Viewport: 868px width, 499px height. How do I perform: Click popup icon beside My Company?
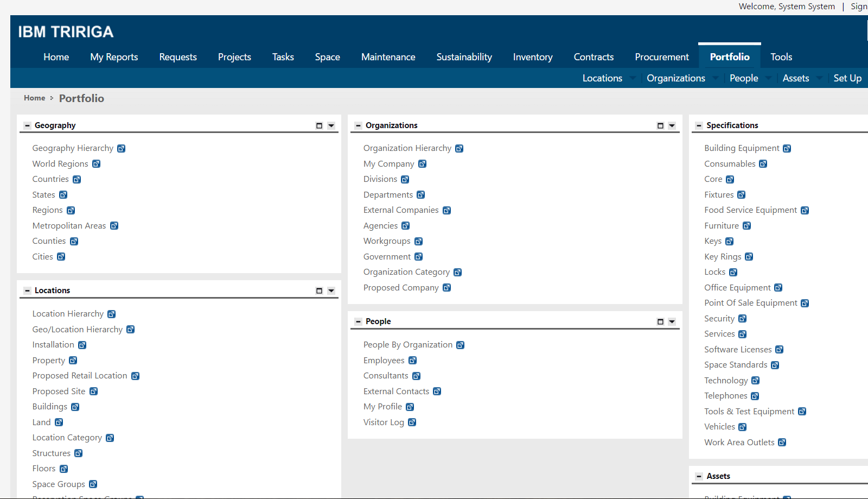pos(422,164)
